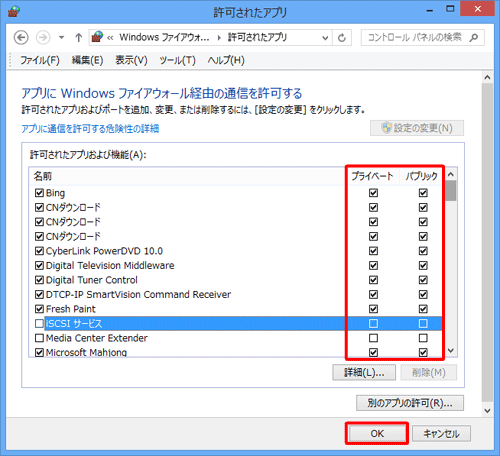The image size is (500, 456).
Task: Maximize the 許可されたアプリ window
Action: (x=450, y=9)
